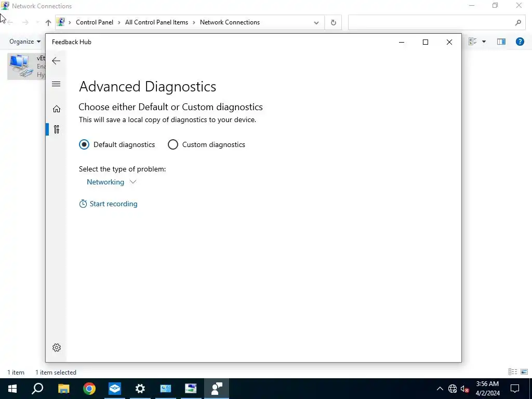Click the Network Connections icon in the title bar
This screenshot has width=532, height=399.
point(5,6)
